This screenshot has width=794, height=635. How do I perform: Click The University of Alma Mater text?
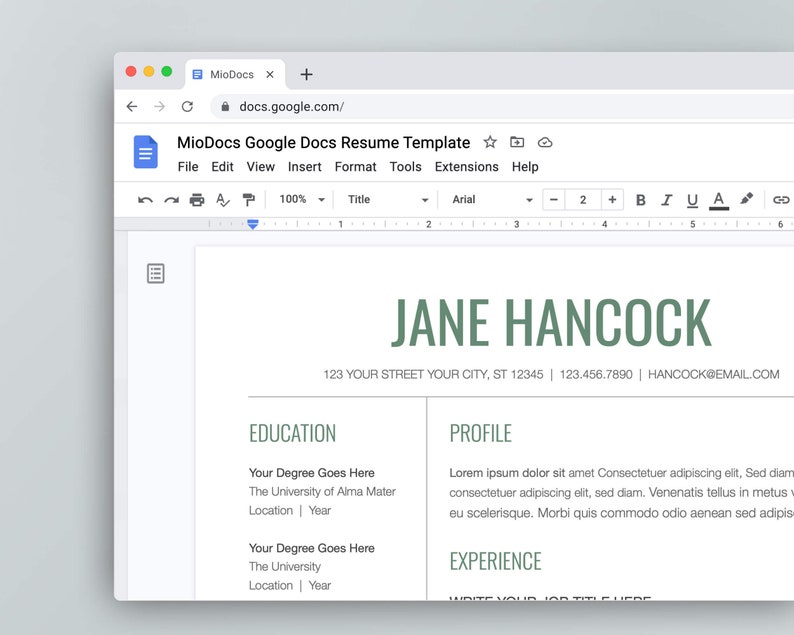pos(322,492)
